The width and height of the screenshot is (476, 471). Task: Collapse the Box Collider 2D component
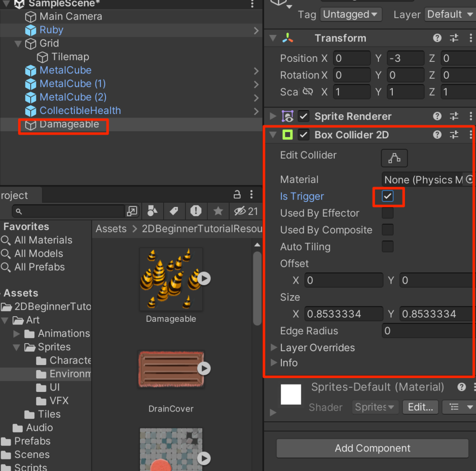coord(273,134)
